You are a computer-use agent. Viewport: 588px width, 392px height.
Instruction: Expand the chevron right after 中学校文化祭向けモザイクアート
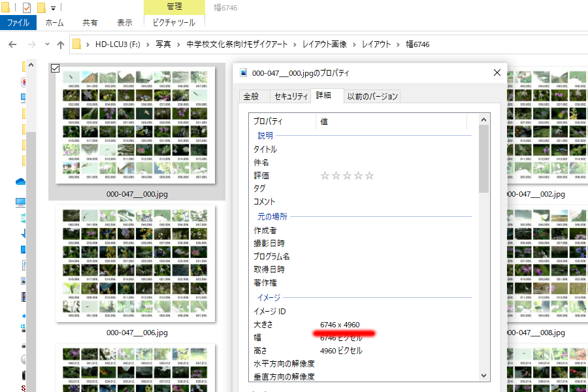(295, 44)
